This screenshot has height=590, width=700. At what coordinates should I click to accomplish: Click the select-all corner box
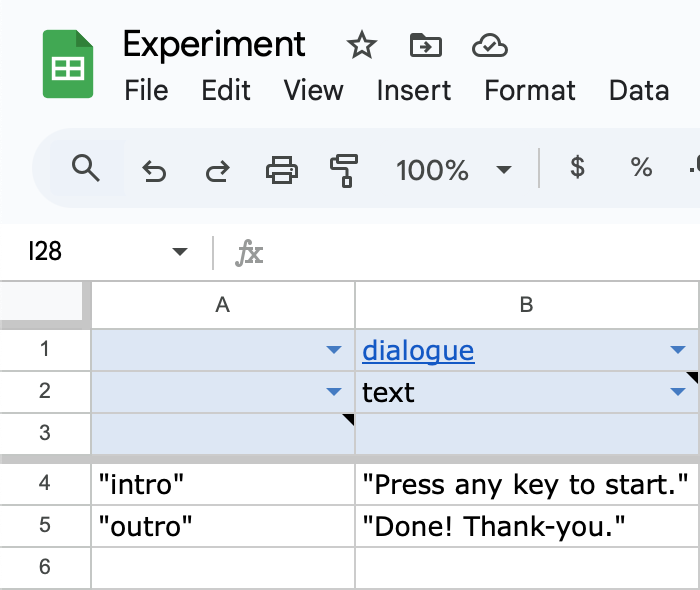click(x=42, y=301)
